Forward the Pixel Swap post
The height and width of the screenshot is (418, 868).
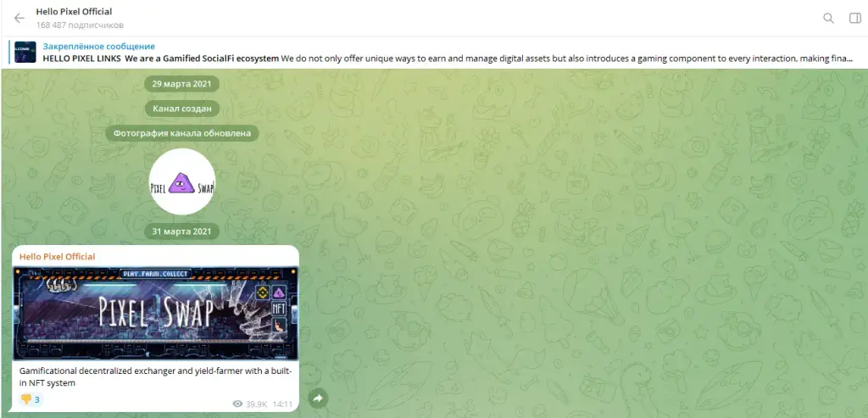pyautogui.click(x=318, y=398)
